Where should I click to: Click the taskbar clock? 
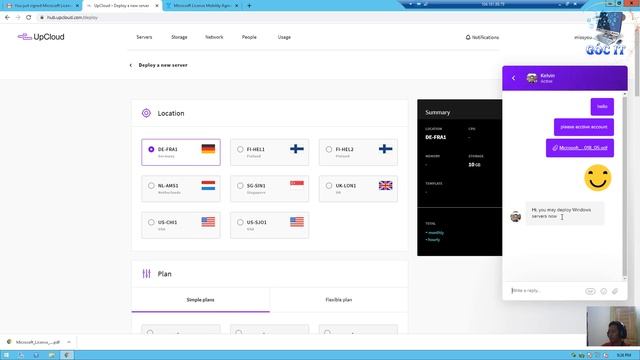(x=623, y=355)
